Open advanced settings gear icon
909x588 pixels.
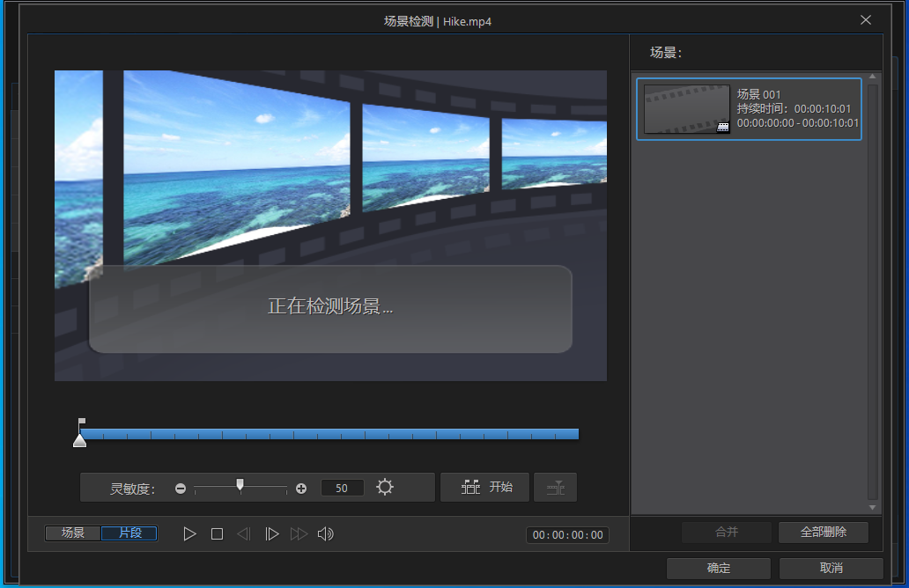[x=384, y=487]
